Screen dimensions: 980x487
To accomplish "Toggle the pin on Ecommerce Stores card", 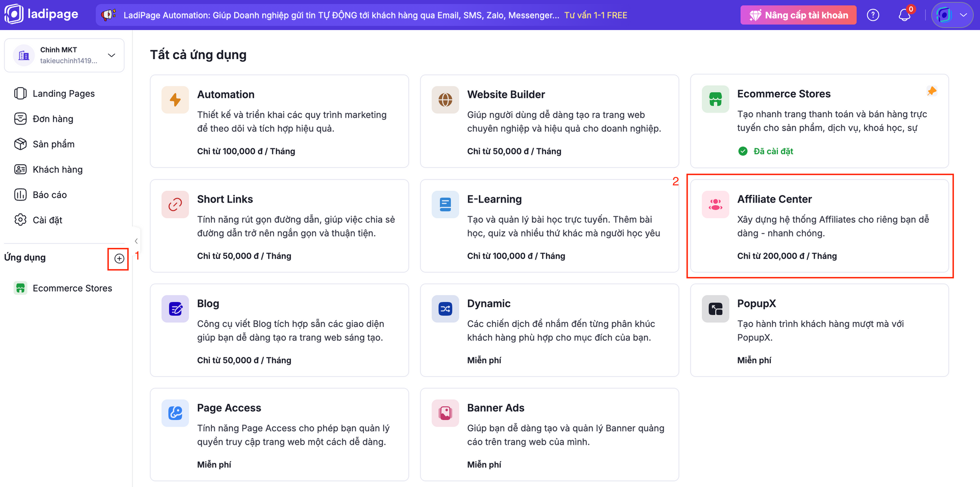I will [x=932, y=91].
